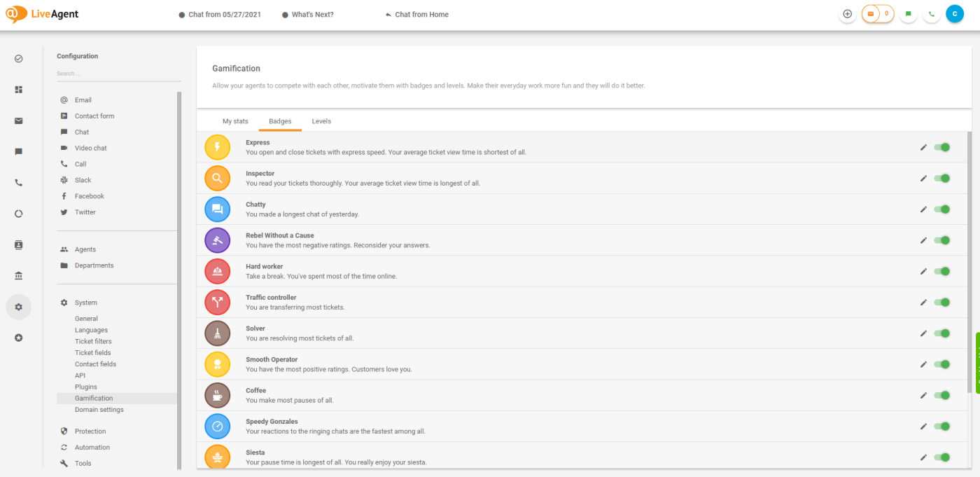980x477 pixels.
Task: Click the plus icon in top bar
Action: click(x=847, y=14)
